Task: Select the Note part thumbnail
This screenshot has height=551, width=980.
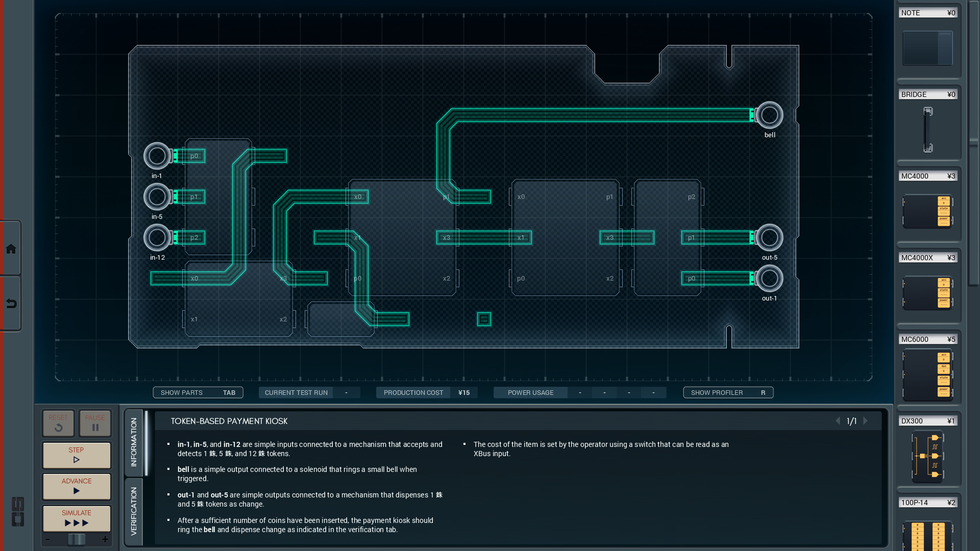Action: pos(927,48)
